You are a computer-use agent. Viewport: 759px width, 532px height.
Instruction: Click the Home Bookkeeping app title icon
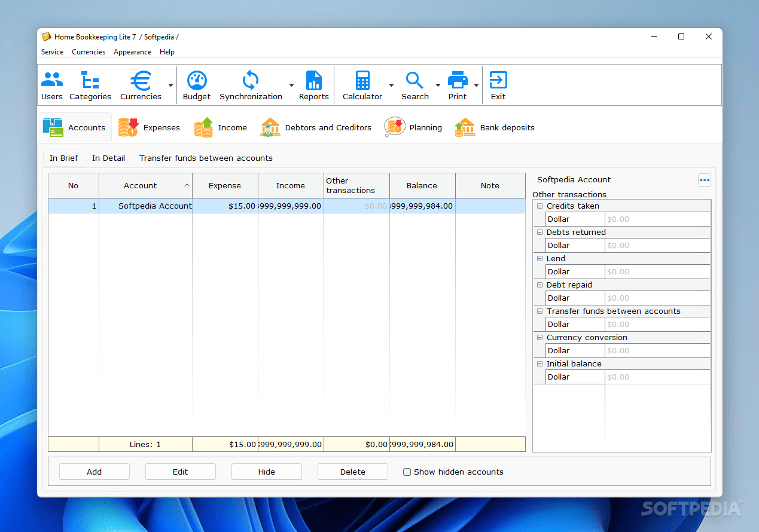(x=47, y=36)
